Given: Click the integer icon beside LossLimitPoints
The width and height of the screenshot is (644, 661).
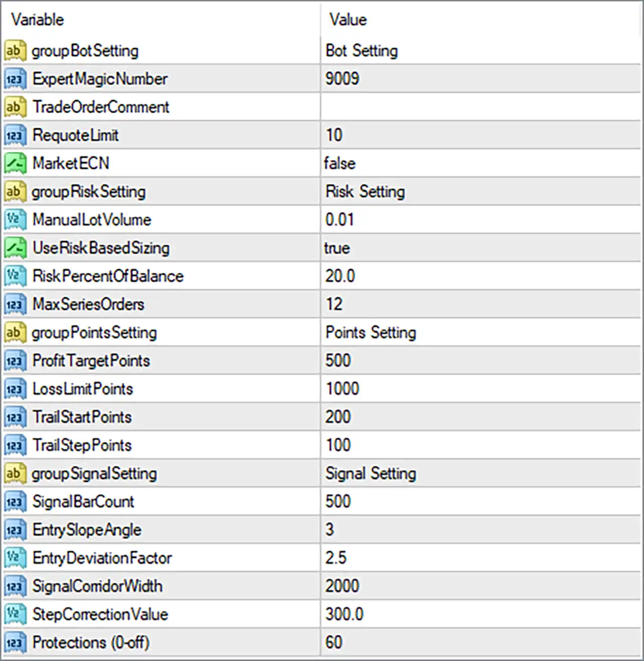Looking at the screenshot, I should click(x=15, y=389).
